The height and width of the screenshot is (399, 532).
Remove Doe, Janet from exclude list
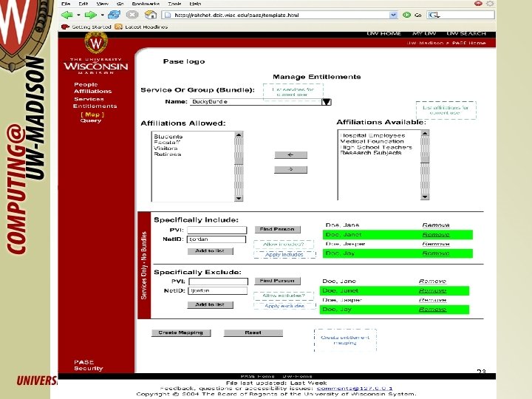click(432, 291)
